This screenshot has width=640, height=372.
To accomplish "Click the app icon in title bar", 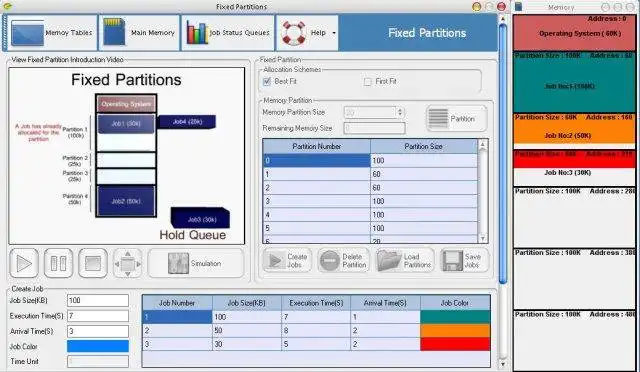I will tap(7, 6).
